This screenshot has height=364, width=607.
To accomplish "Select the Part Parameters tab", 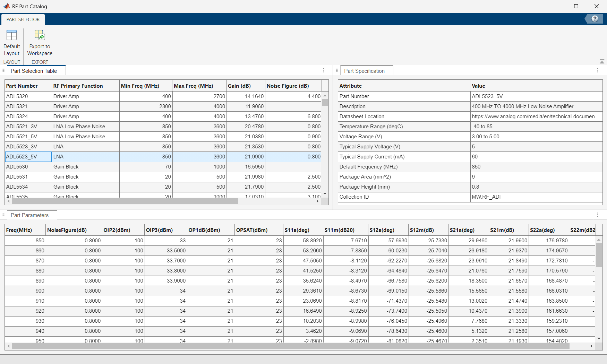I will click(x=29, y=215).
